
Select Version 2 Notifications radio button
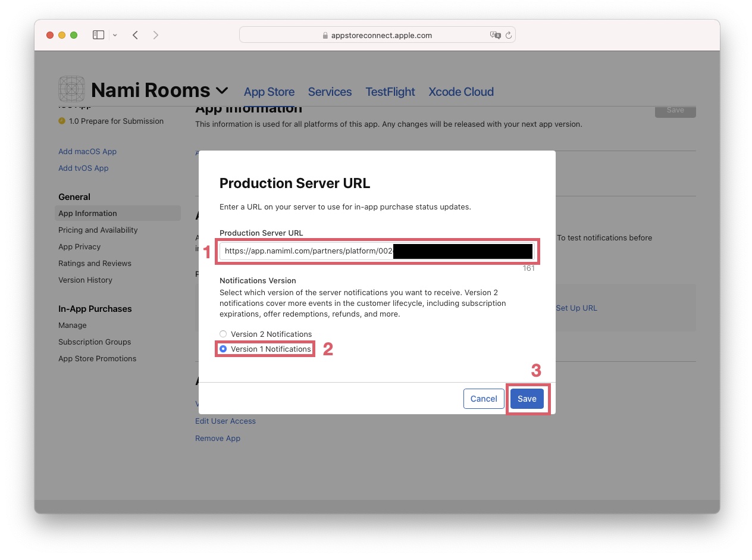[x=223, y=334]
